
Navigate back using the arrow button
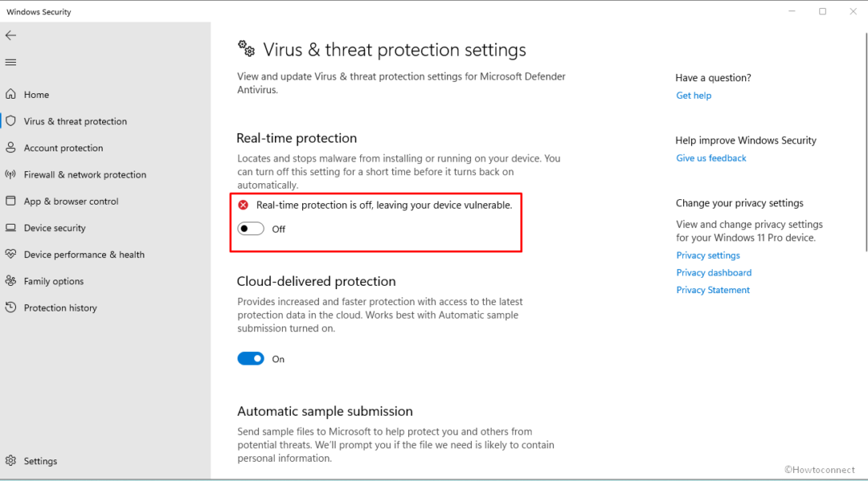(x=10, y=35)
